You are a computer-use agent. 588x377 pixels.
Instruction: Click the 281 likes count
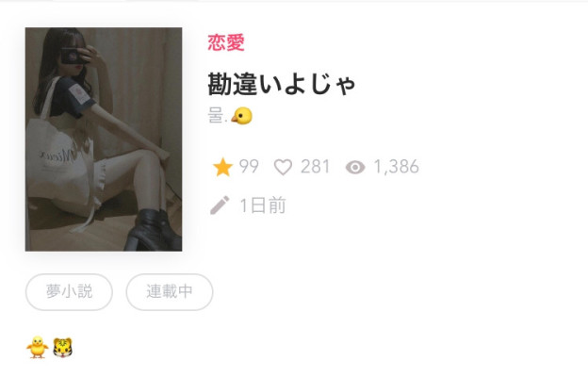click(x=316, y=167)
